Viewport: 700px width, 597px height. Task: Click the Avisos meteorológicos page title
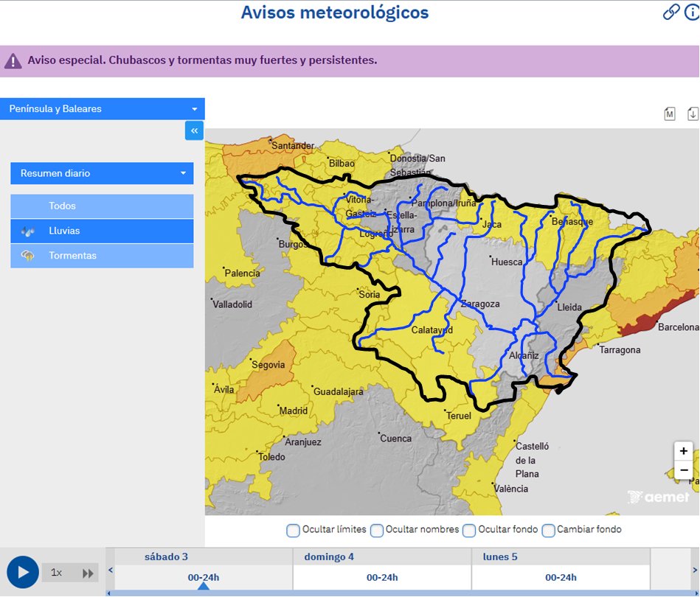pyautogui.click(x=335, y=13)
